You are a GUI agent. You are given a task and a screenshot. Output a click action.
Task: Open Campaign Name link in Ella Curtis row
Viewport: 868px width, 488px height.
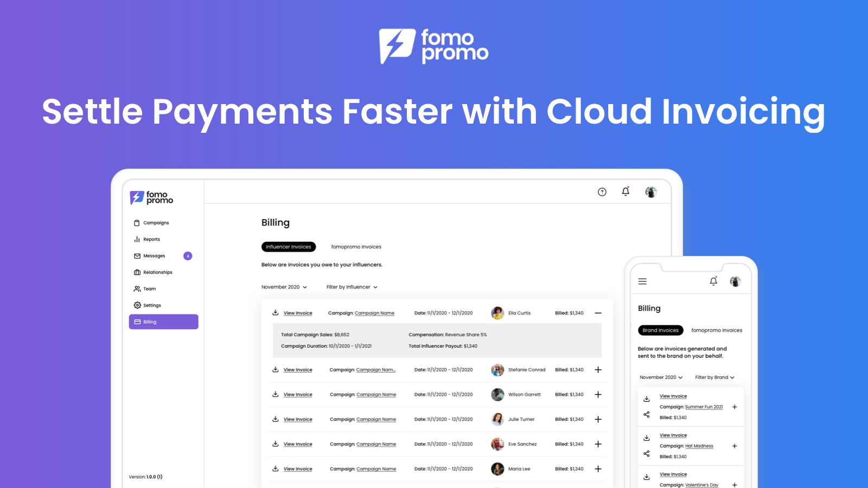click(374, 313)
